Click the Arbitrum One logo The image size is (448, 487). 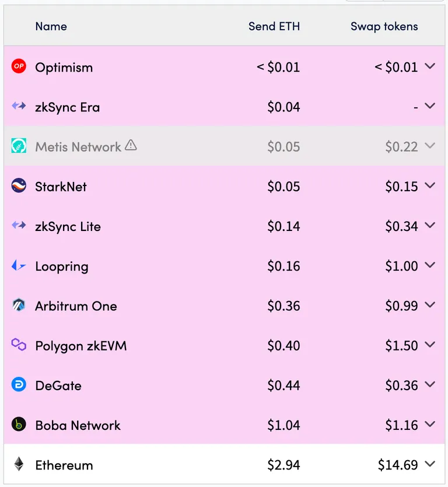tap(19, 305)
